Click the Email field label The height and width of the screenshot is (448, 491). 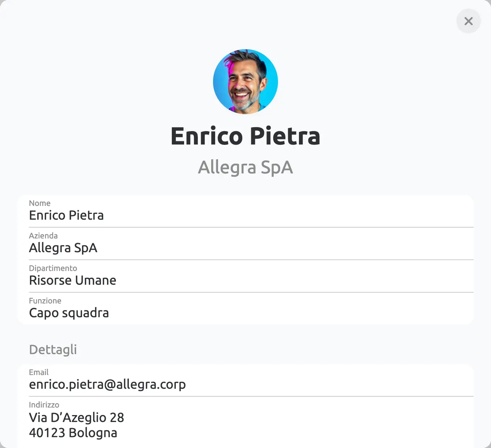click(39, 372)
